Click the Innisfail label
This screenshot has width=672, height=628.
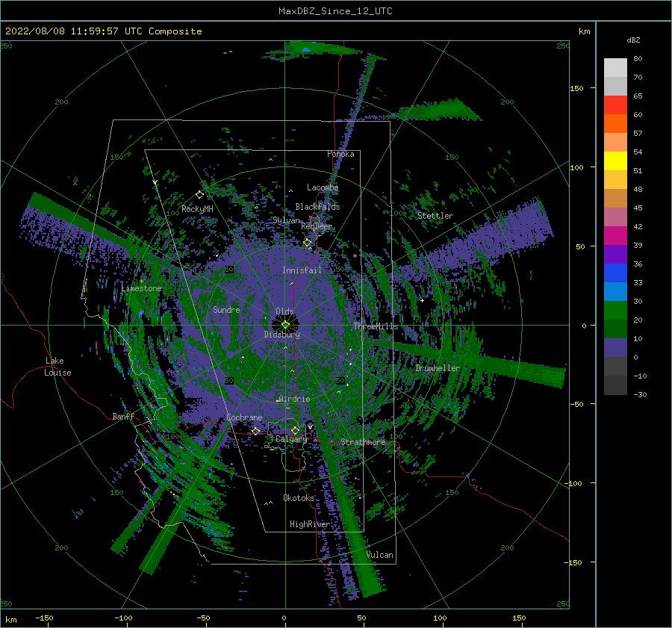click(x=302, y=270)
